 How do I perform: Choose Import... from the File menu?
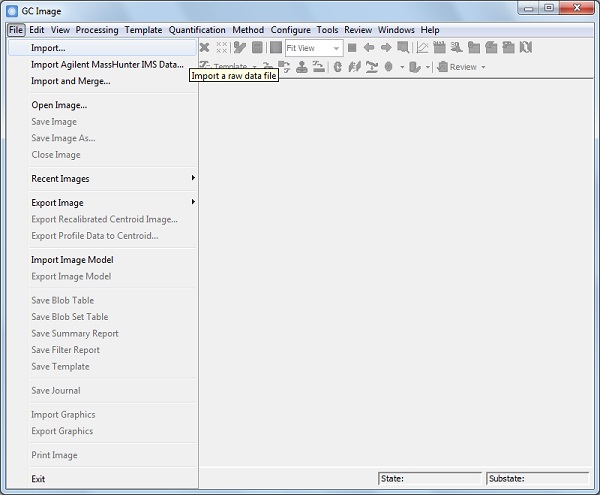click(103, 48)
